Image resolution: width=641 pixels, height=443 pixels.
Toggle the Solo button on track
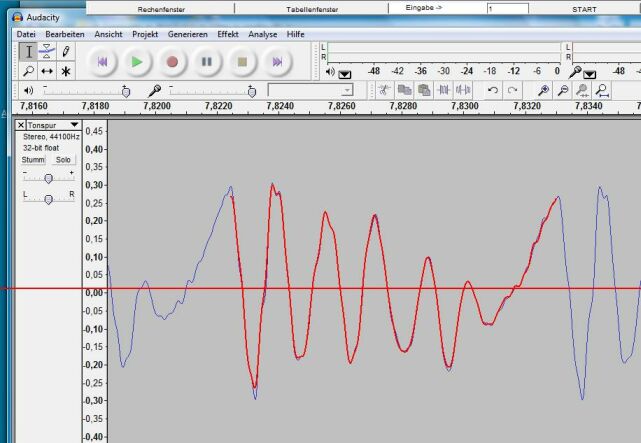click(63, 159)
